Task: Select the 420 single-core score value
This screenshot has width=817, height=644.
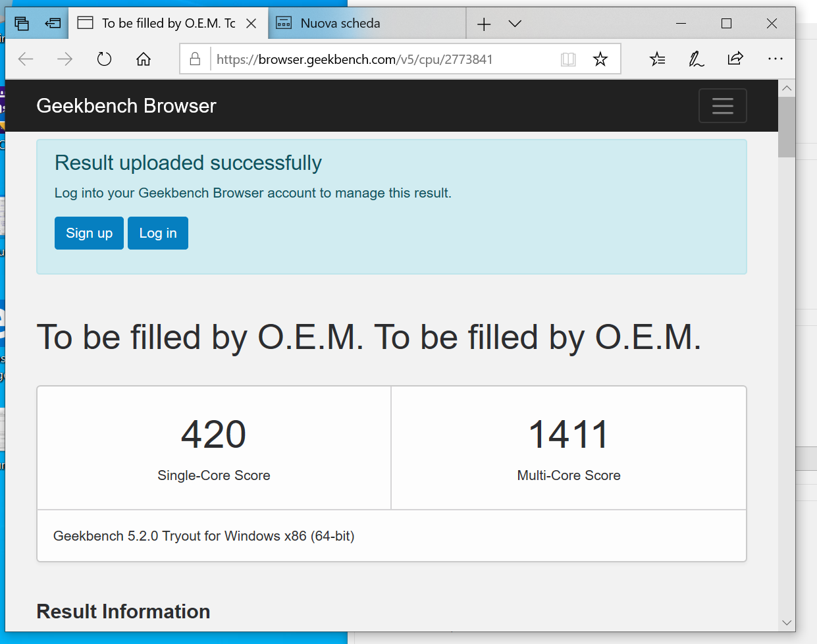Action: coord(214,435)
